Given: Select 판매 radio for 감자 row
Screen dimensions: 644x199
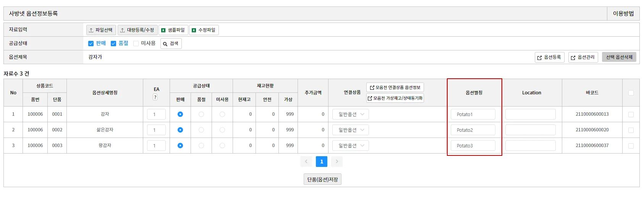Looking at the screenshot, I should pos(180,114).
